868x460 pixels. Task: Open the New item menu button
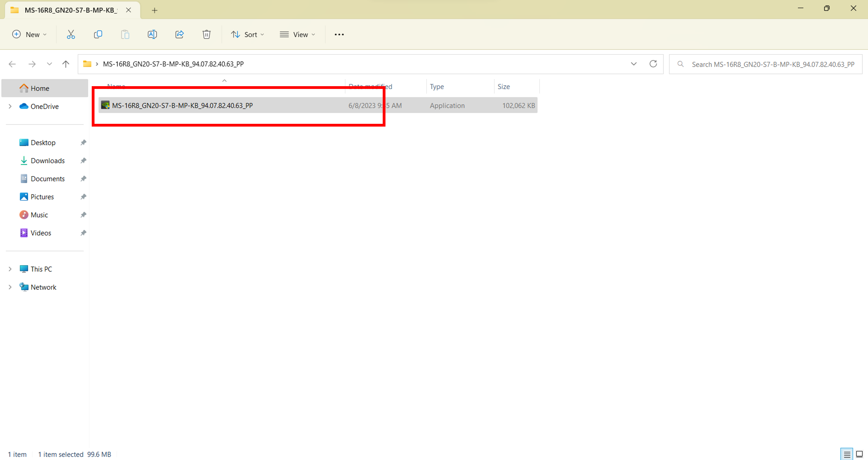coord(29,34)
